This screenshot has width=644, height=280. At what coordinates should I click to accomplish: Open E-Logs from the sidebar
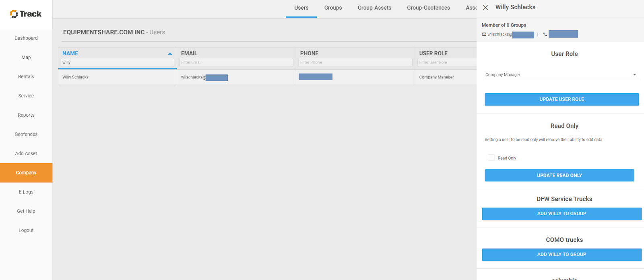coord(26,192)
